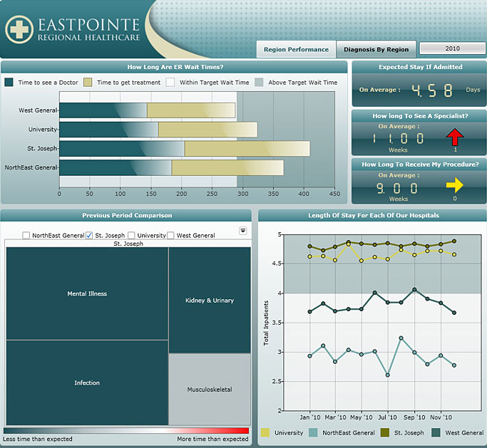Click the yellow right arrow procedure indicator
The image size is (487, 448).
tap(454, 185)
